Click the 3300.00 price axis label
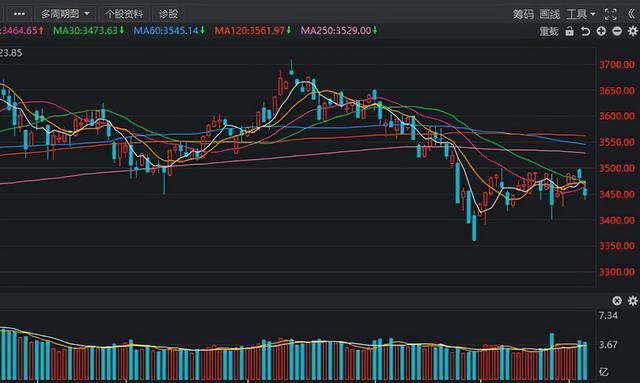This screenshot has height=383, width=640. click(x=617, y=272)
